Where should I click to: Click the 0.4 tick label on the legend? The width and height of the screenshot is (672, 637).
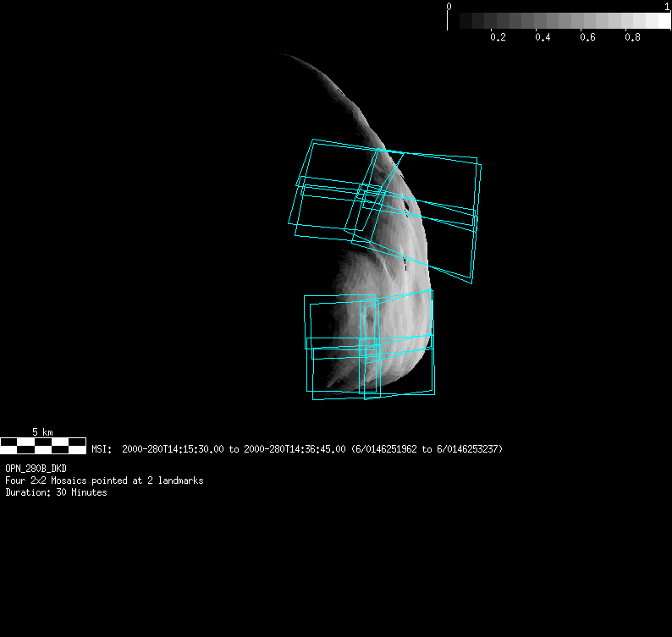pyautogui.click(x=543, y=38)
